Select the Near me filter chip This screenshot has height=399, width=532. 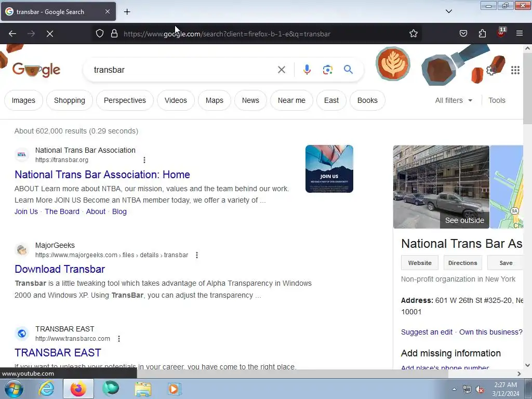pyautogui.click(x=291, y=100)
